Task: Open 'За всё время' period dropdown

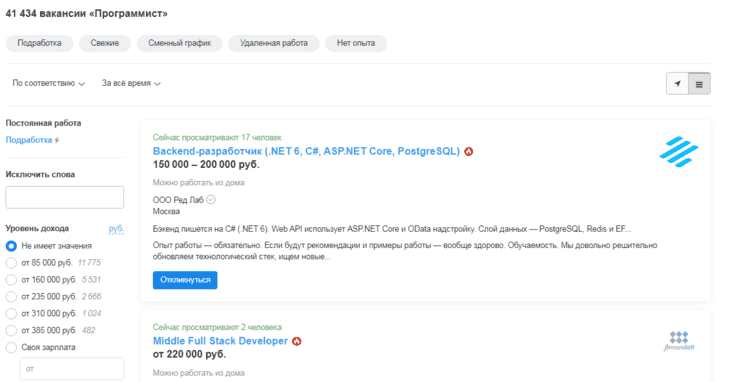Action: point(131,83)
